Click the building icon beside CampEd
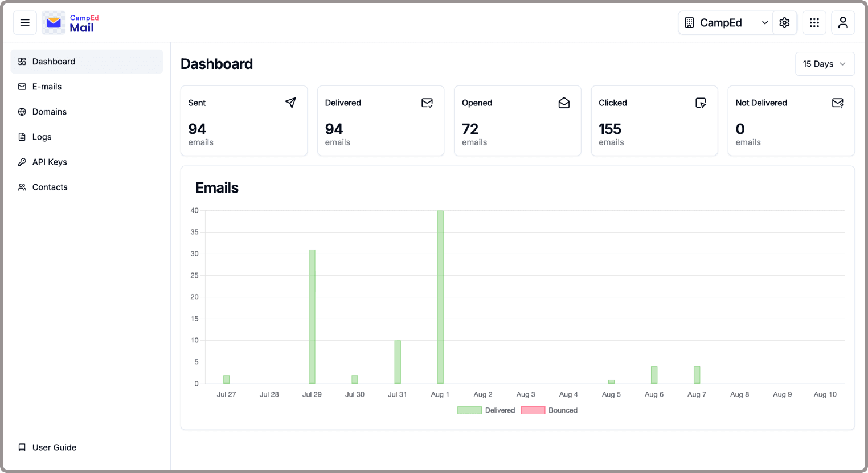868x473 pixels. pyautogui.click(x=689, y=23)
